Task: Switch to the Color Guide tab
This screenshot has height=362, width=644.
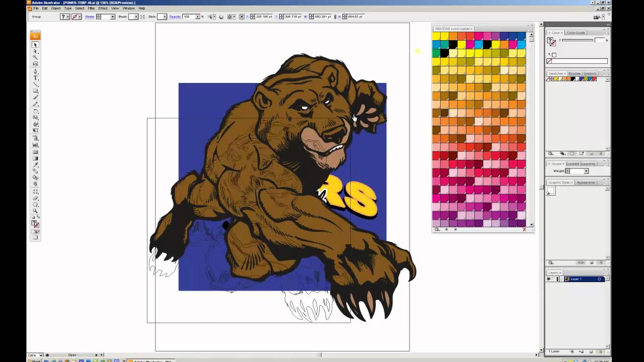Action: click(576, 33)
